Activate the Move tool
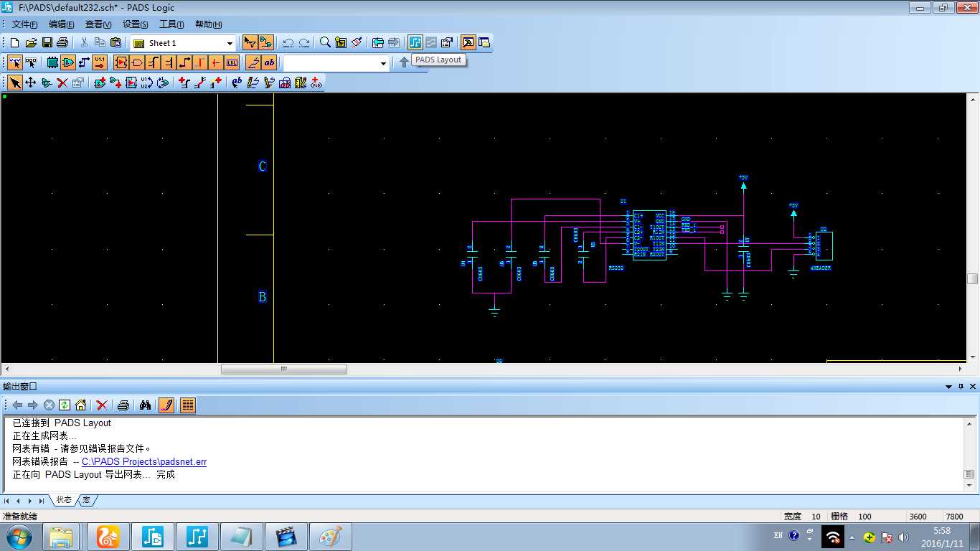 click(x=31, y=83)
